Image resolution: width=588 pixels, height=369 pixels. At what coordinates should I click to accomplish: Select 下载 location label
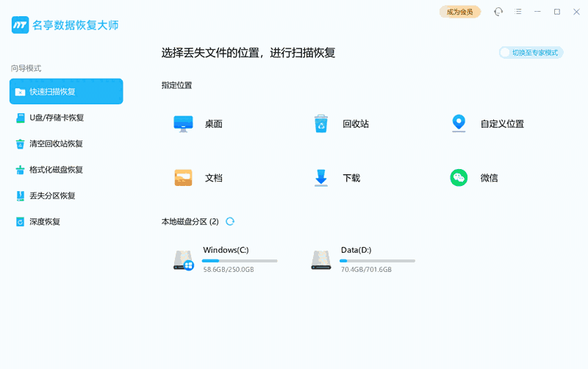pyautogui.click(x=351, y=178)
